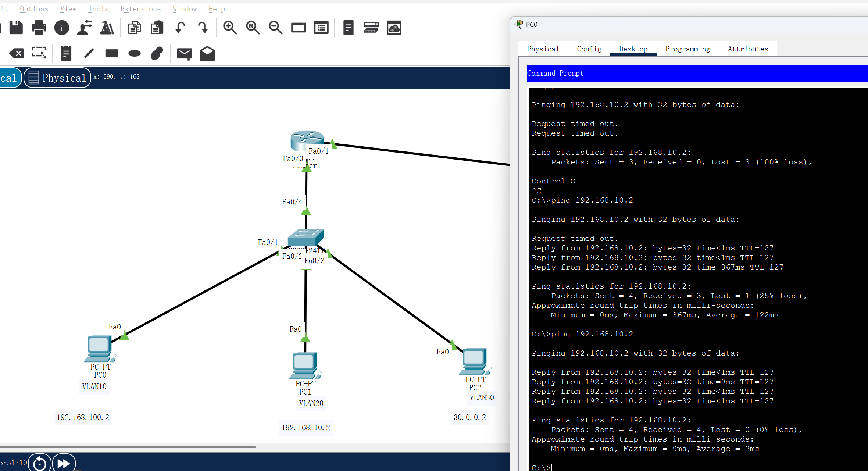This screenshot has height=471, width=868.
Task: Select the Attributes tab in PC0
Action: coord(748,49)
